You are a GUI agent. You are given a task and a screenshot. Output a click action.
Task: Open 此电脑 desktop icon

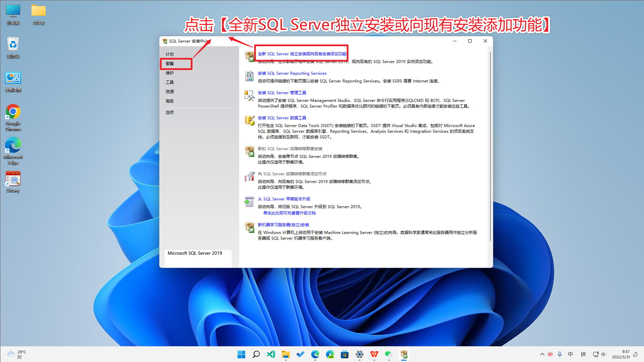coord(13,15)
